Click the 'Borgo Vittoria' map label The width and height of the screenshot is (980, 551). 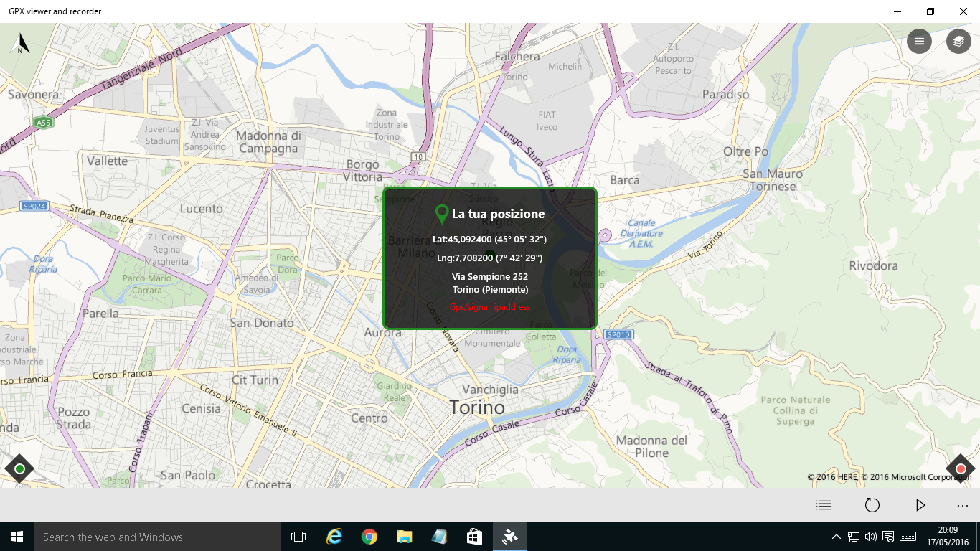pos(363,171)
